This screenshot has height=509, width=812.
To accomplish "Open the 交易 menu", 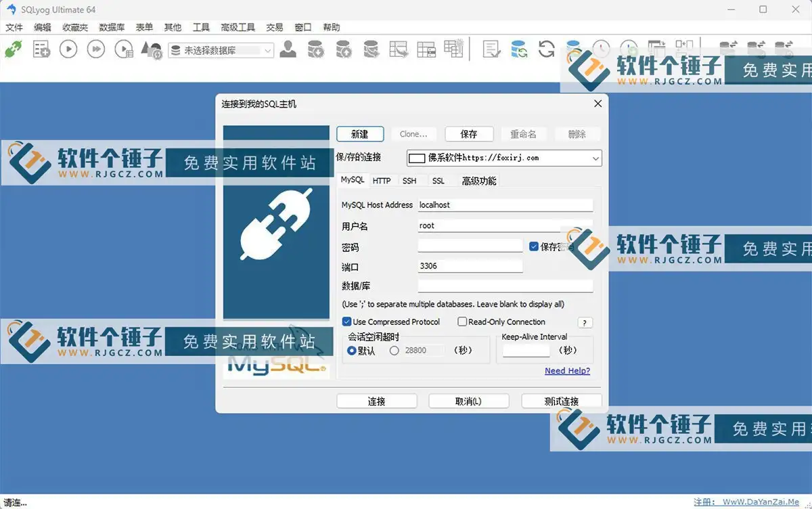I will point(274,28).
